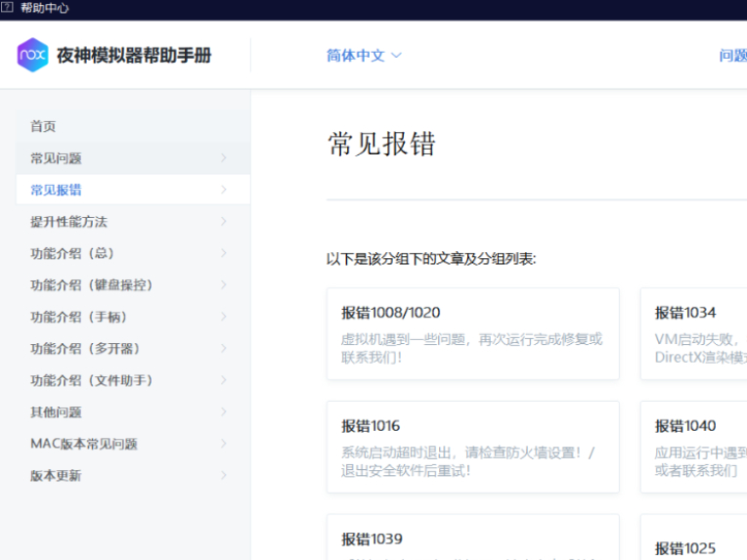Select 常见报错 in the sidebar

(56, 190)
